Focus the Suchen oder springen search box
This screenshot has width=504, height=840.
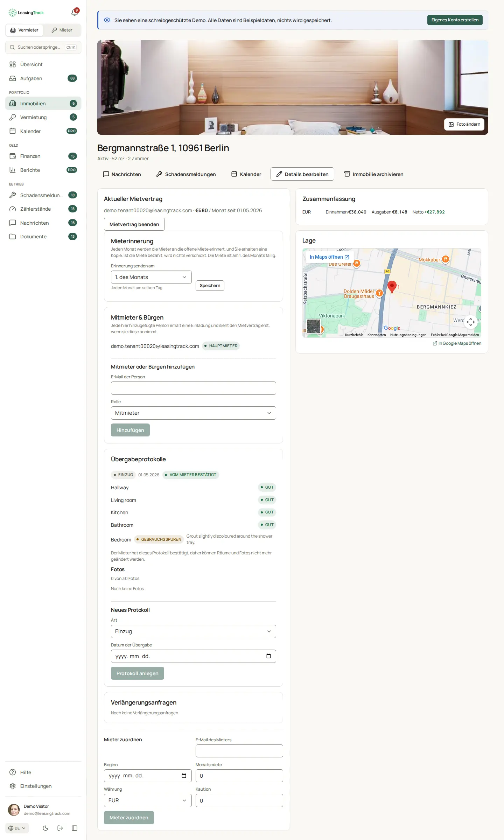pos(43,47)
